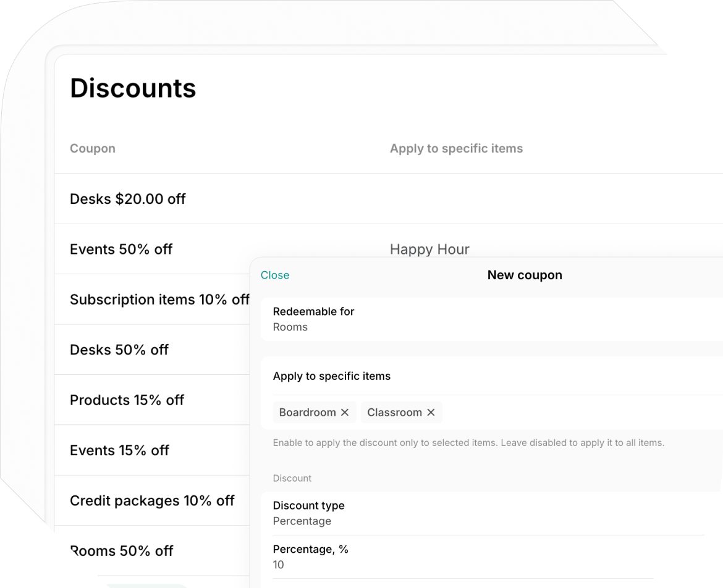Close the New coupon panel

275,275
